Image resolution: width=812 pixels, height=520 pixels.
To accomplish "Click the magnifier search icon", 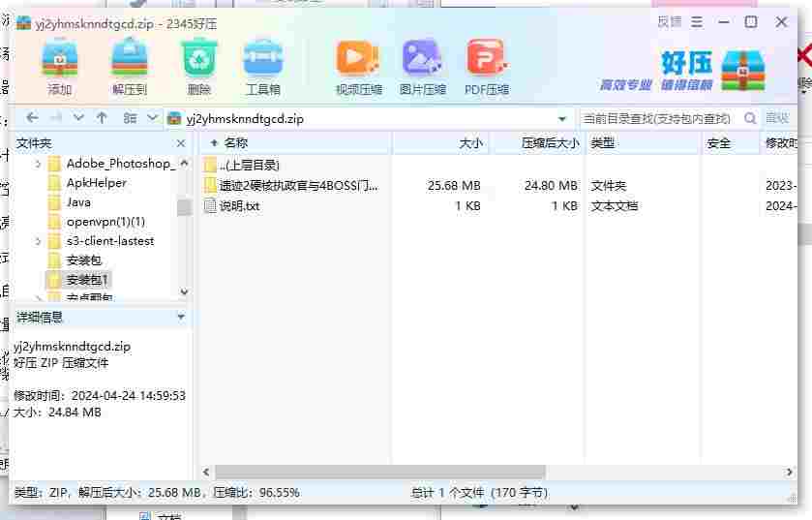I will point(750,118).
